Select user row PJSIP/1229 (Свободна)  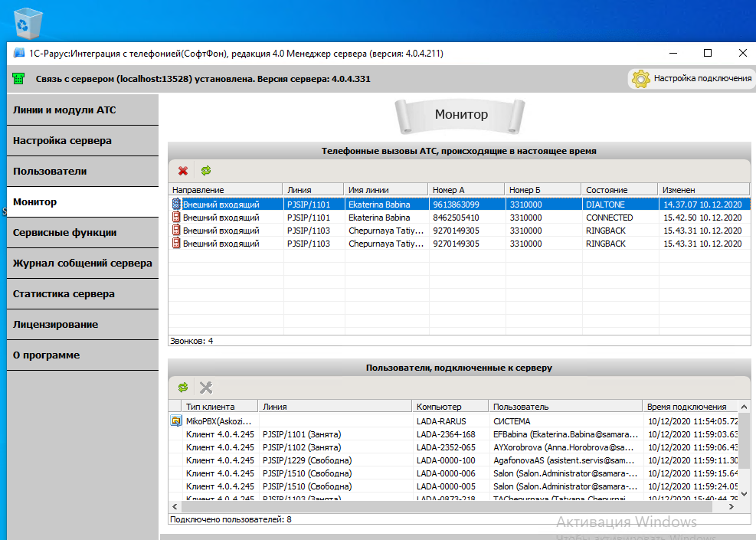tap(453, 460)
